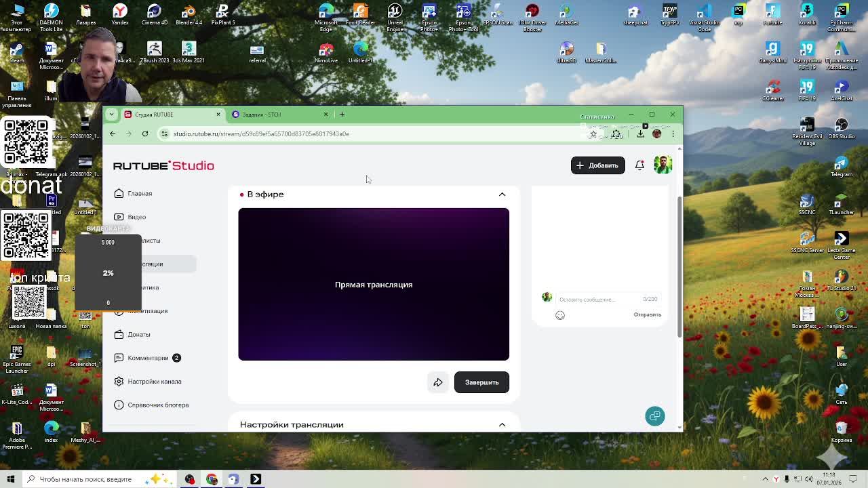Open the emoji picker in chat
Image resolution: width=868 pixels, height=488 pixels.
[x=560, y=315]
